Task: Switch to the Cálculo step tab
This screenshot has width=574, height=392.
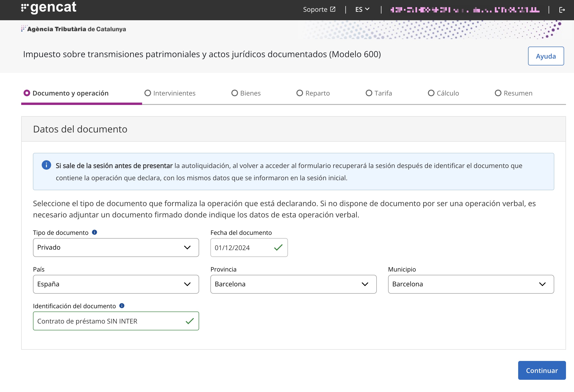Action: [443, 93]
